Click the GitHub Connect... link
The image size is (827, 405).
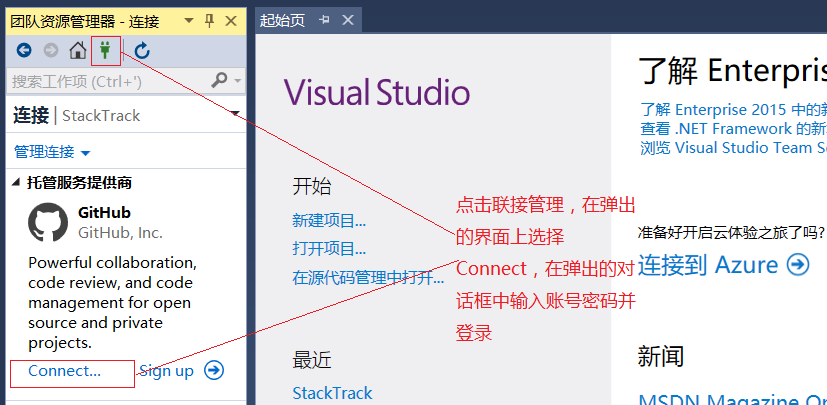(x=64, y=371)
